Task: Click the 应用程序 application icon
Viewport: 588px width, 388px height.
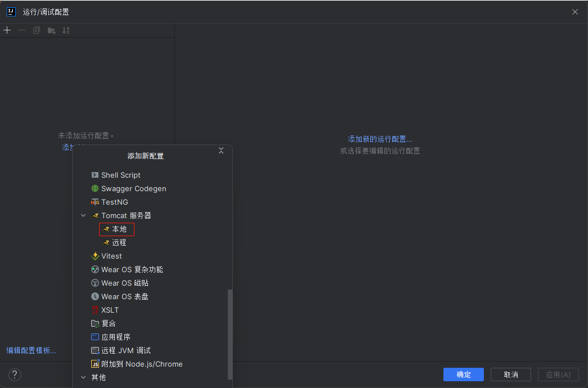Action: (95, 337)
